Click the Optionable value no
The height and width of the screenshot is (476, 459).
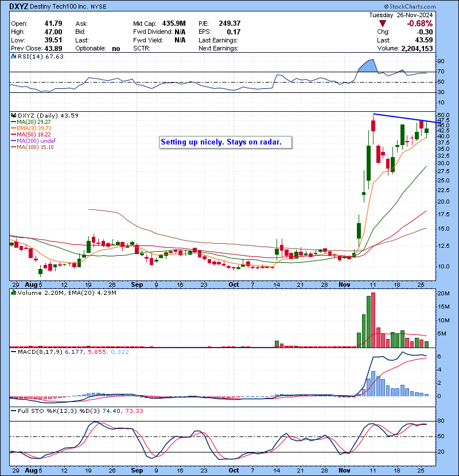tap(116, 49)
